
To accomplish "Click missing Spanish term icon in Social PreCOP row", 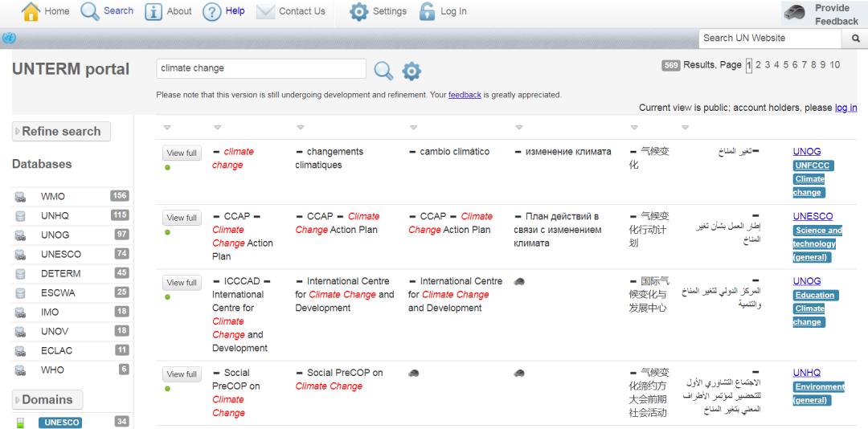I will pos(414,373).
